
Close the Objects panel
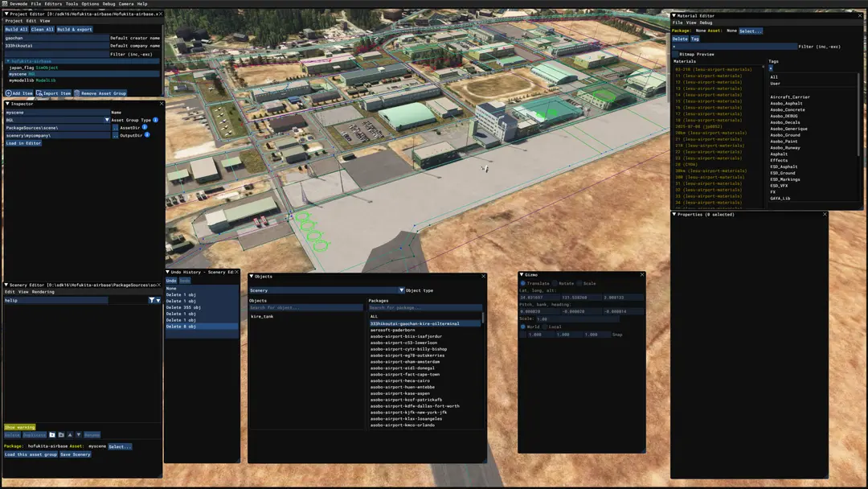(x=483, y=276)
